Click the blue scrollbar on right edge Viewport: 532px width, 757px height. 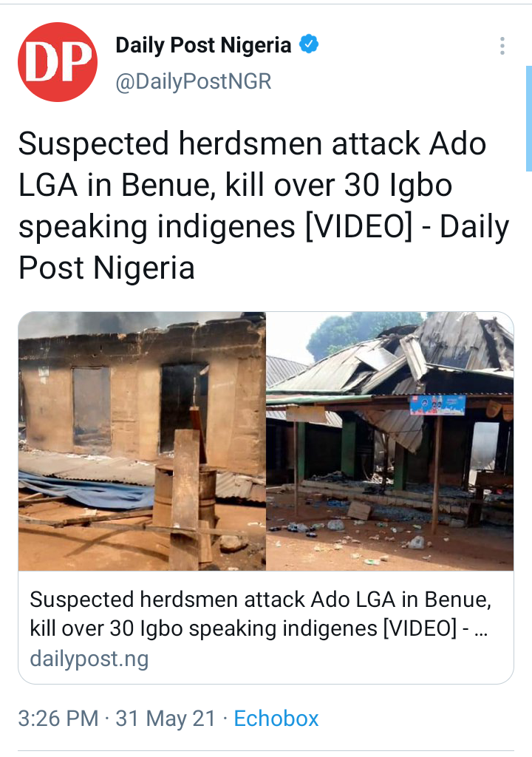point(528,119)
